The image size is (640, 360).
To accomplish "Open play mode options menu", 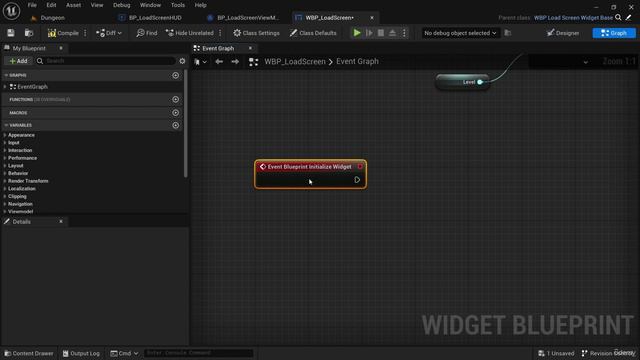I will [x=404, y=33].
